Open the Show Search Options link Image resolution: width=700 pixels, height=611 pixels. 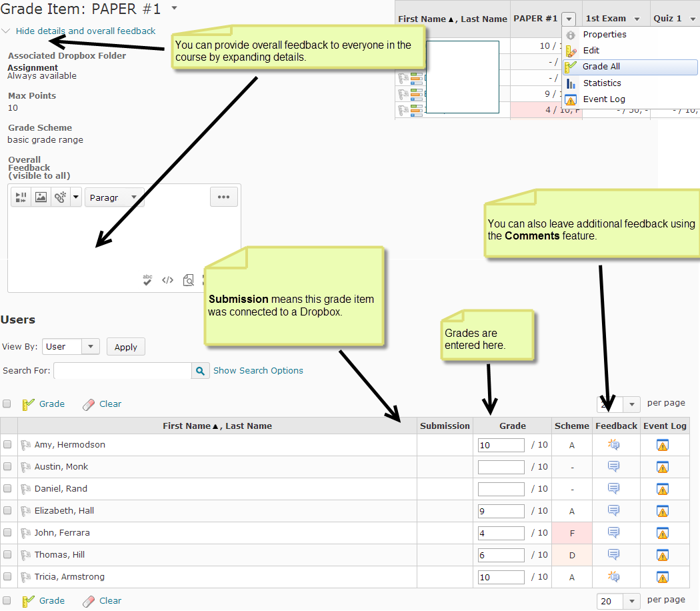pyautogui.click(x=258, y=371)
